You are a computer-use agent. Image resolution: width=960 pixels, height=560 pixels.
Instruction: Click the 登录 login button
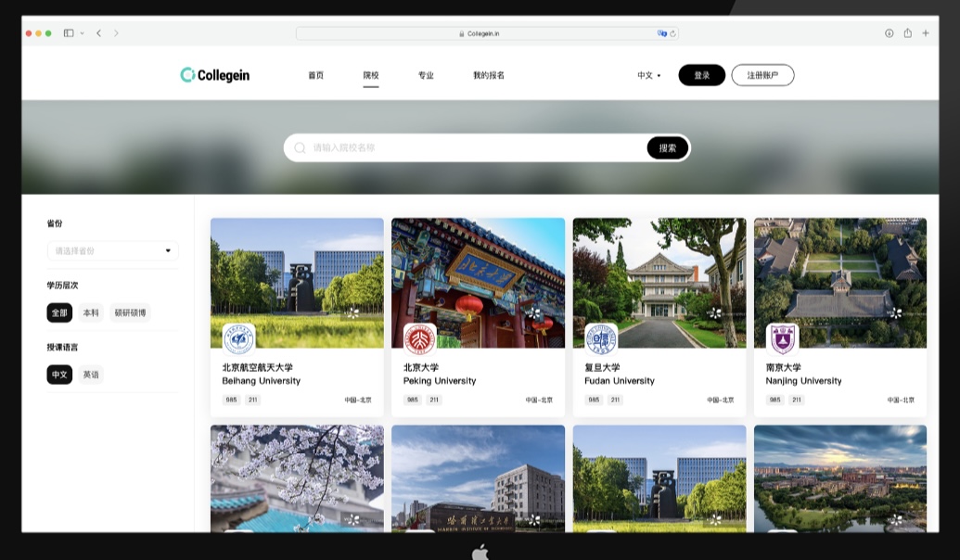coord(701,75)
